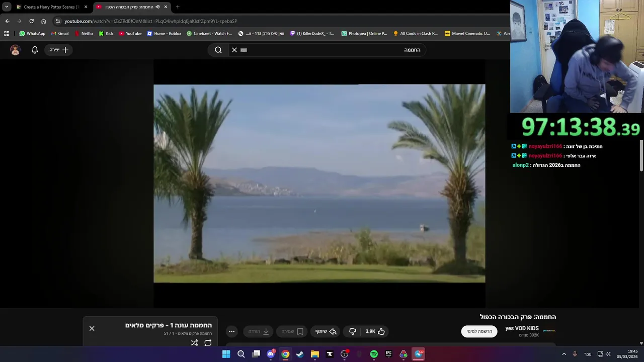This screenshot has height=362, width=644.
Task: View site information icon in address bar
Action: (58, 21)
